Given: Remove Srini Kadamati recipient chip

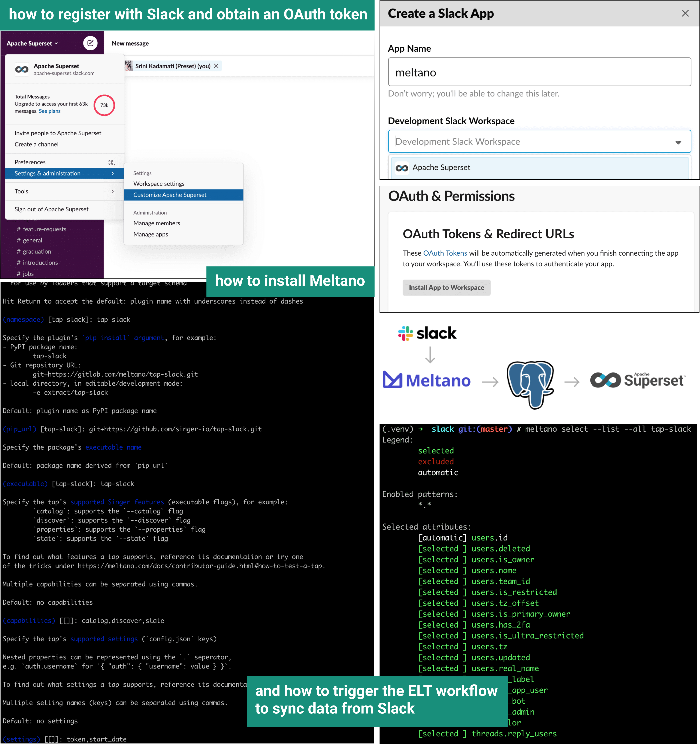Looking at the screenshot, I should coord(216,66).
